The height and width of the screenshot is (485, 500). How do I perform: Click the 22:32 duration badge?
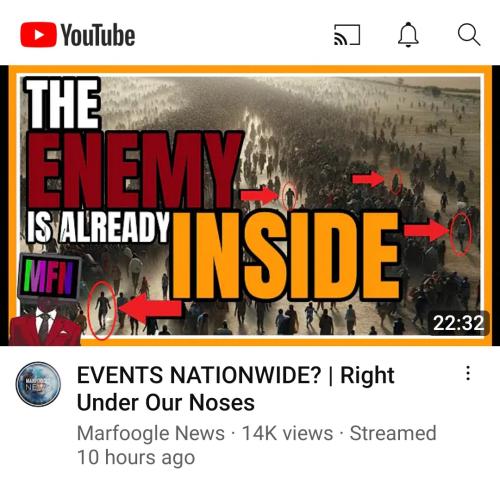[458, 323]
